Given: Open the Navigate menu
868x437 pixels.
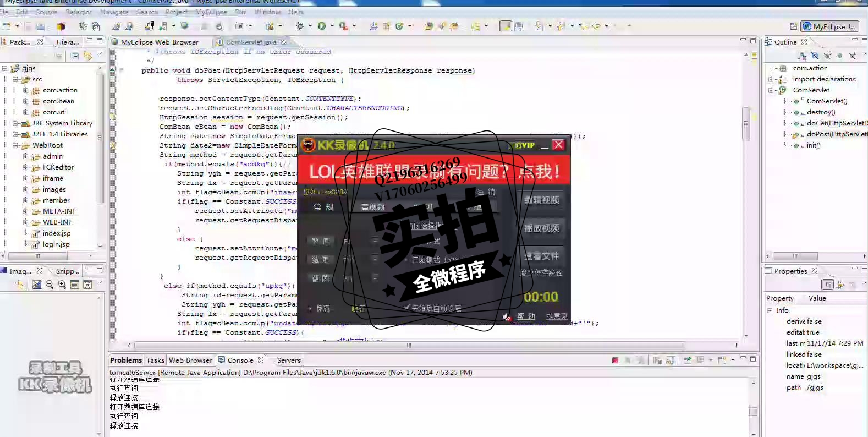Looking at the screenshot, I should pos(114,12).
